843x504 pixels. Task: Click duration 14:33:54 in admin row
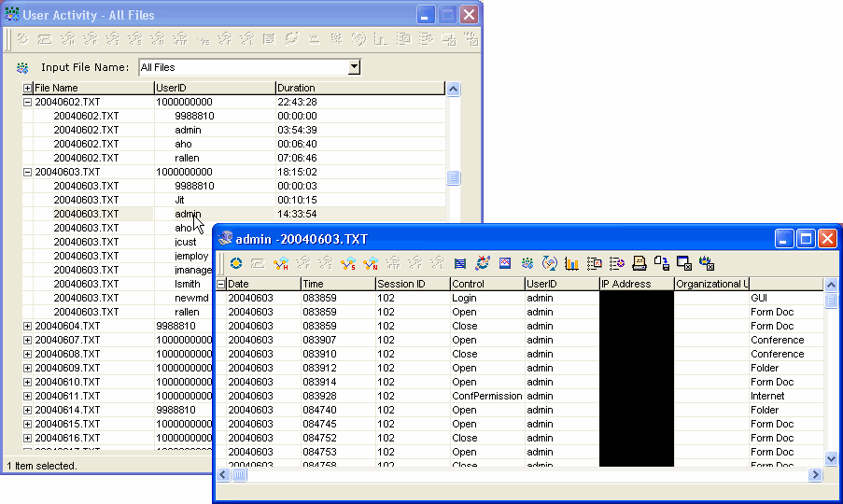(x=297, y=214)
